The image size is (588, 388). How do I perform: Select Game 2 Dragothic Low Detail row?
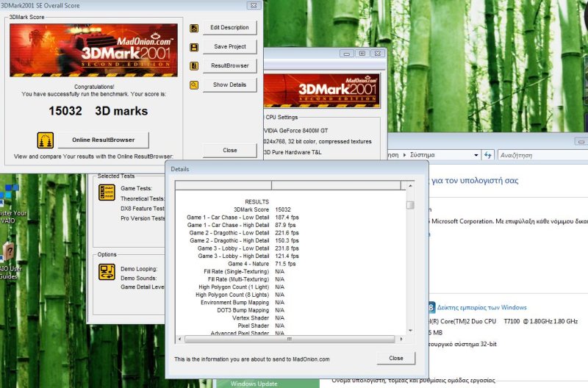click(x=244, y=233)
